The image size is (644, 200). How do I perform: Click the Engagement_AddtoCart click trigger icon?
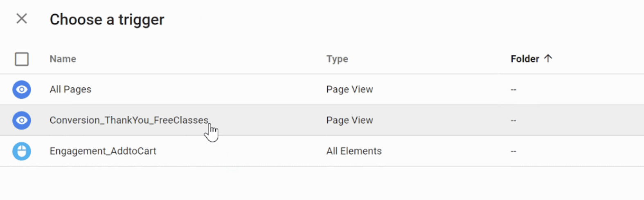(22, 151)
